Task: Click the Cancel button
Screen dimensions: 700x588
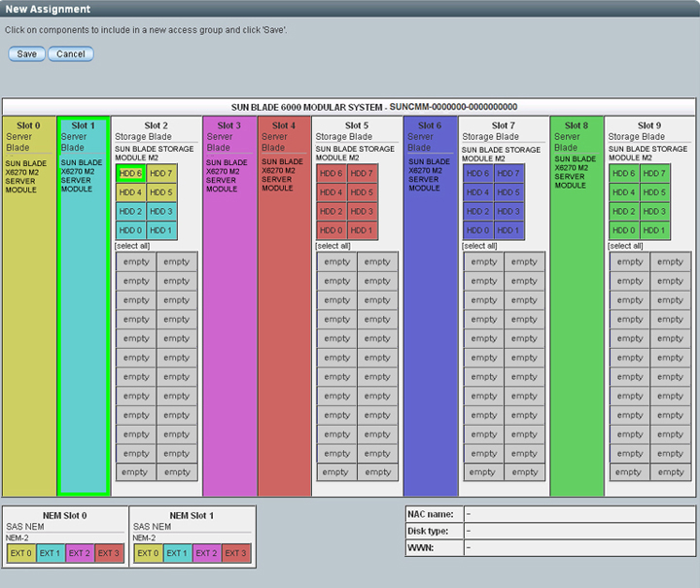Action: [x=71, y=54]
